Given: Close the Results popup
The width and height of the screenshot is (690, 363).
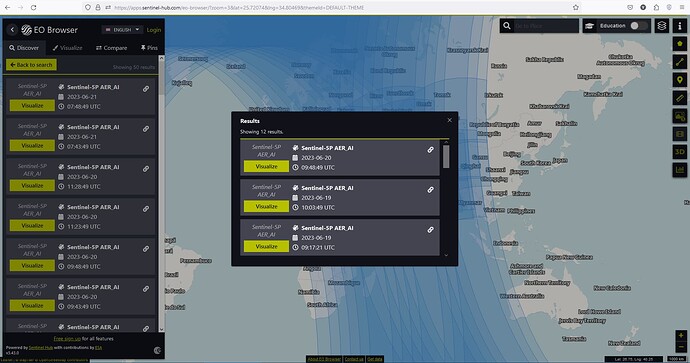Looking at the screenshot, I should pos(449,120).
